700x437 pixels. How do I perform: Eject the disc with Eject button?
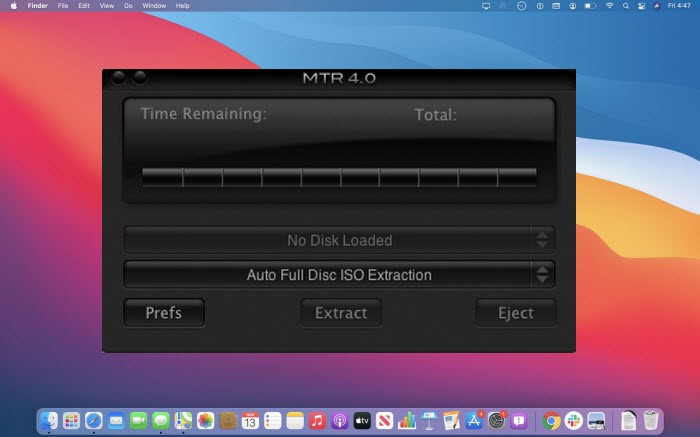point(516,313)
